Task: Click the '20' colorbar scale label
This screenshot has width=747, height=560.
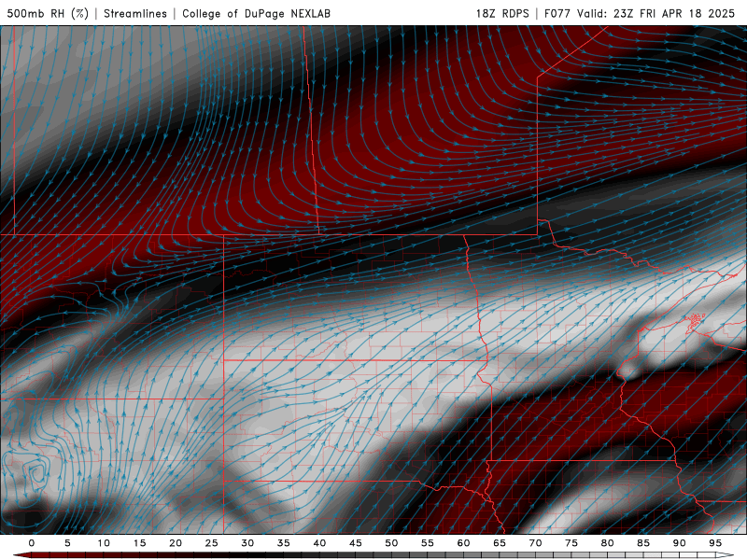Action: pos(176,543)
